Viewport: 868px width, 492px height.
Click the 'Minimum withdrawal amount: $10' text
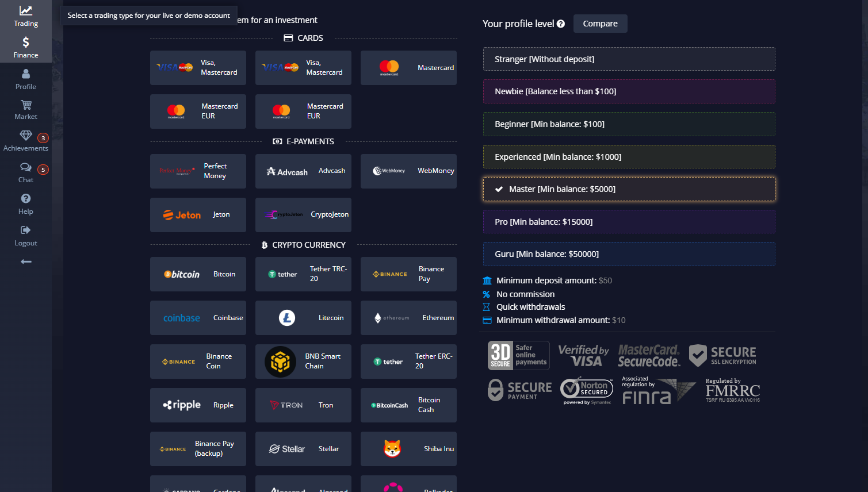[561, 320]
